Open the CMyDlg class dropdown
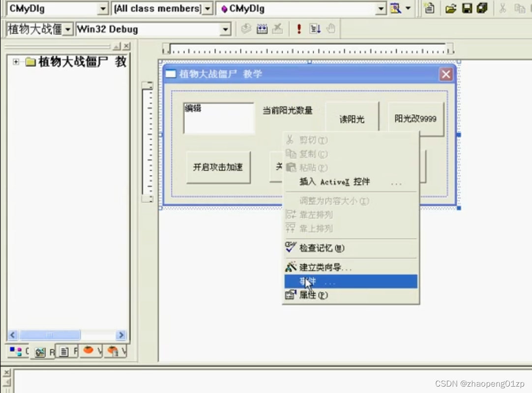Image resolution: width=532 pixels, height=393 pixels. [102, 8]
